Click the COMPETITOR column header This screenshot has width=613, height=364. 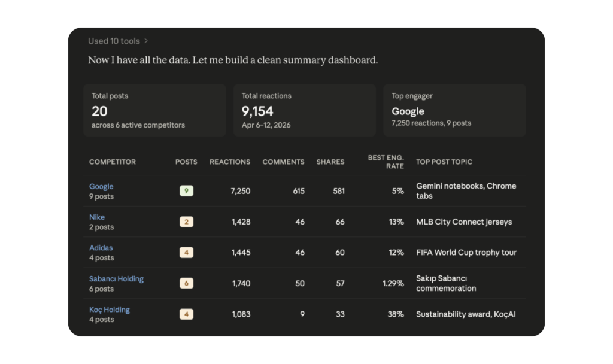pyautogui.click(x=113, y=162)
